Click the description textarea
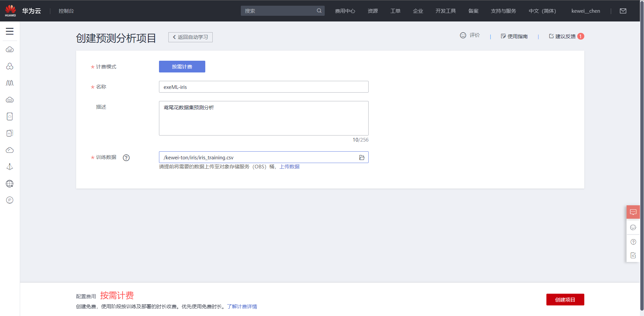Screen dimensions: 644x316 [x=264, y=118]
